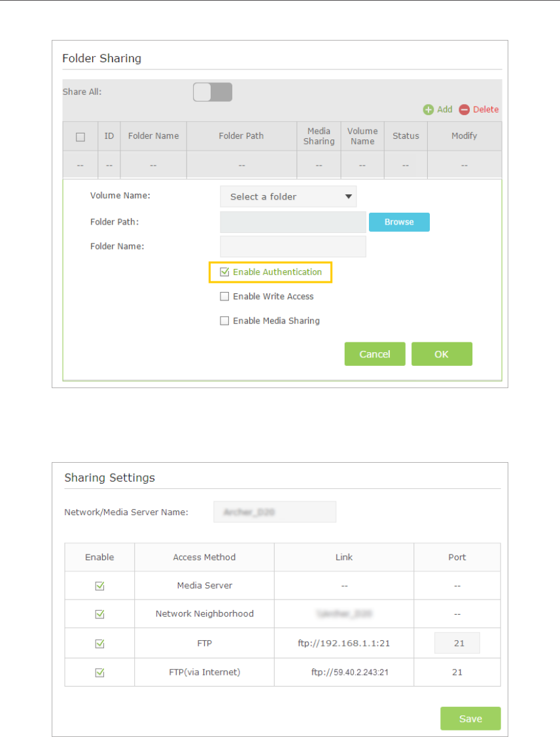Uncheck Network Neighborhood enable box
The width and height of the screenshot is (560, 737).
click(99, 614)
